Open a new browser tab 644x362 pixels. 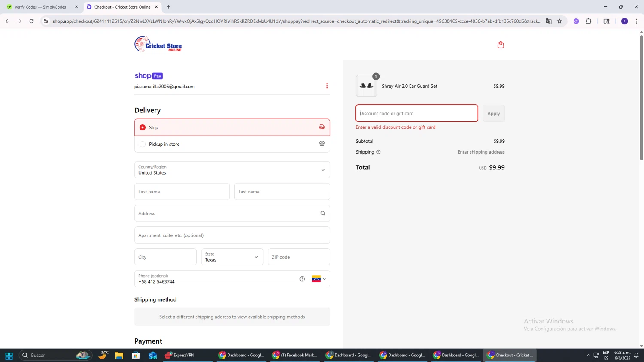click(168, 7)
